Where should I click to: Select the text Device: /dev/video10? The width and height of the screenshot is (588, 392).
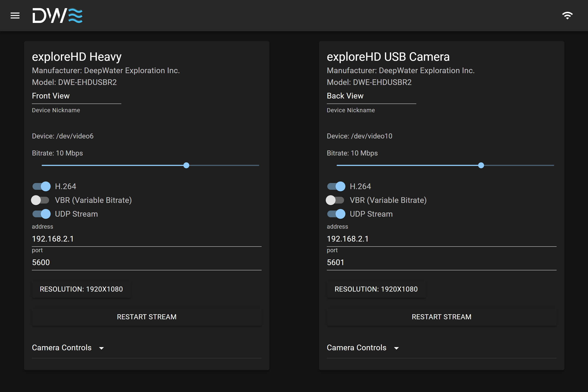(359, 136)
